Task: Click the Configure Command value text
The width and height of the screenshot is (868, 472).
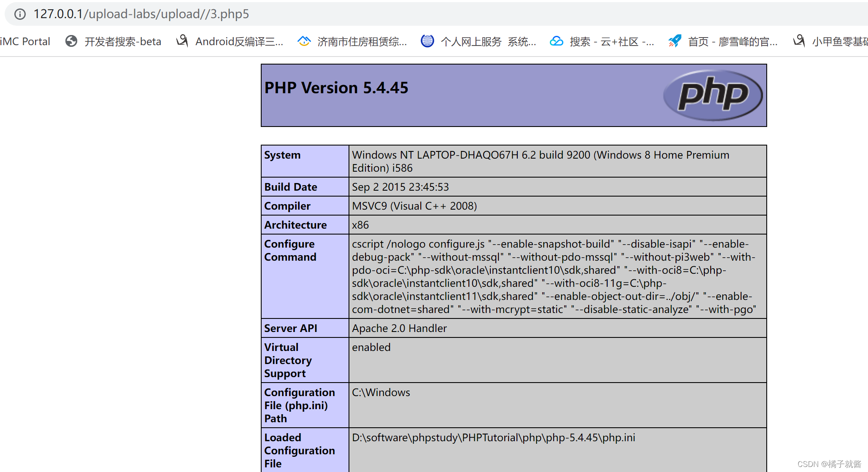Action: pos(554,276)
